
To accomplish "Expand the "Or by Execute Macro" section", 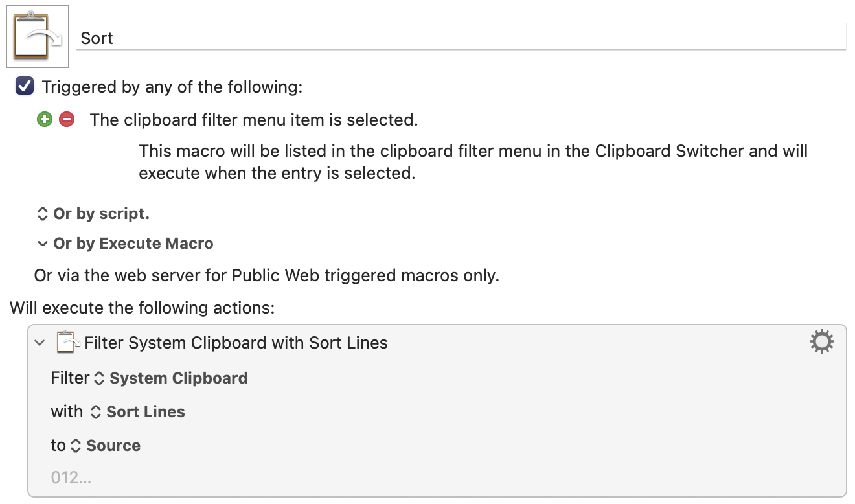I will [x=124, y=244].
